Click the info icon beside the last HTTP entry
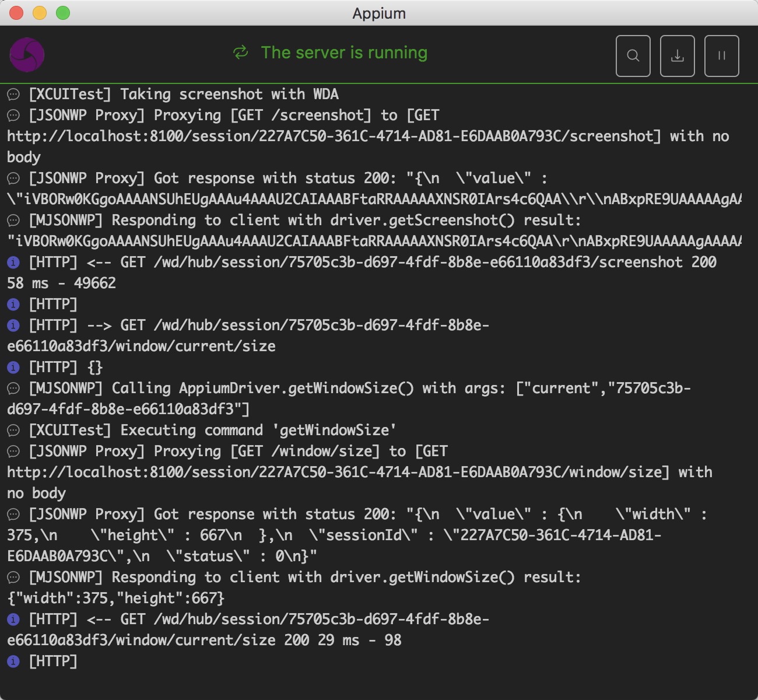Image resolution: width=758 pixels, height=700 pixels. coord(13,661)
